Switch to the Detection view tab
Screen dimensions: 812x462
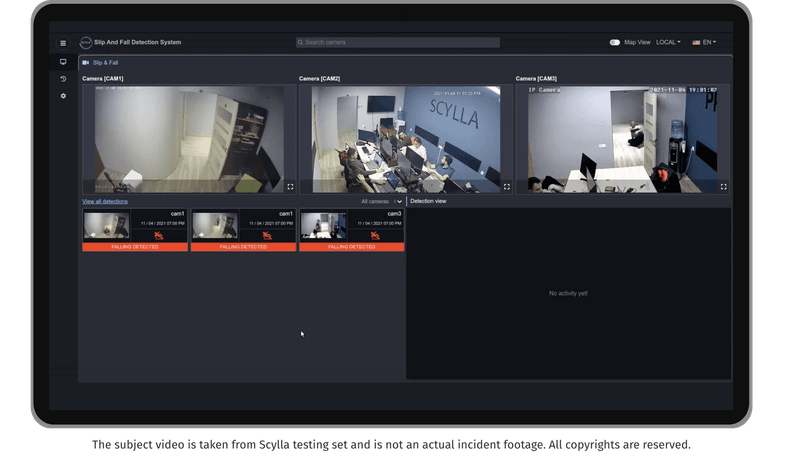tap(428, 201)
